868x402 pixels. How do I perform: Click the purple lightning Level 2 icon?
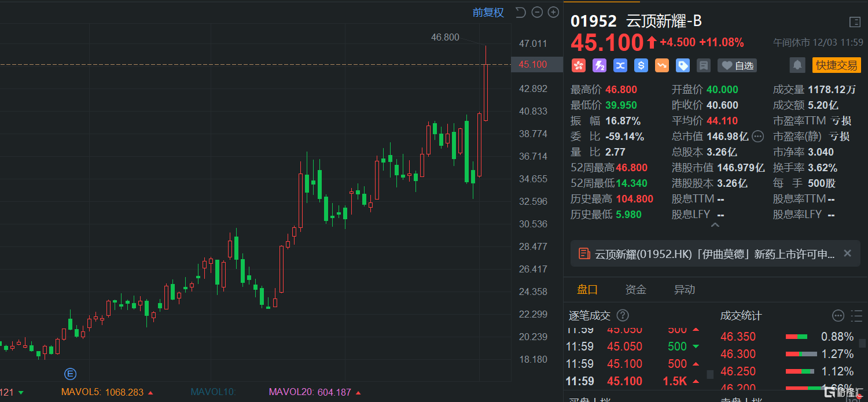(599, 65)
